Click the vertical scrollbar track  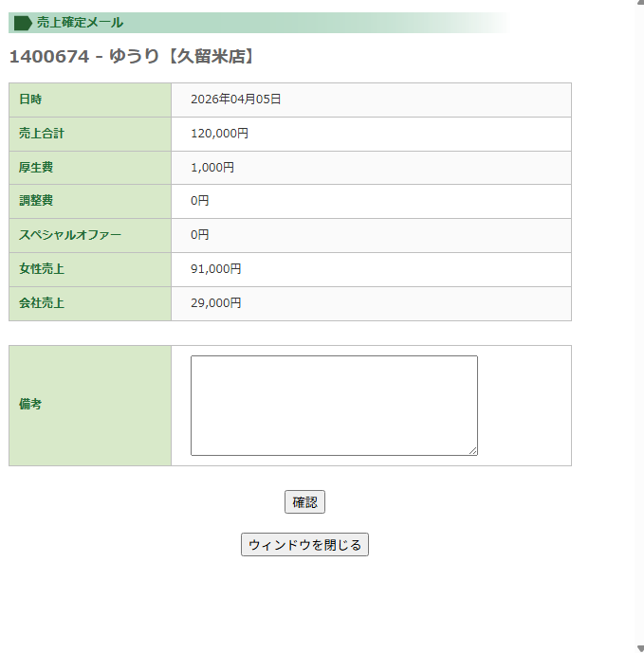(x=639, y=322)
